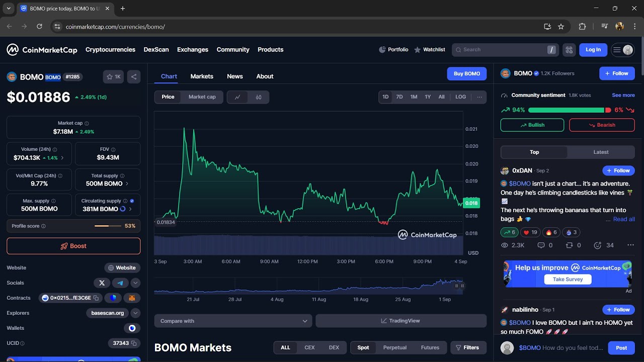Open the News tab
Viewport: 644px width, 362px height.
(235, 76)
